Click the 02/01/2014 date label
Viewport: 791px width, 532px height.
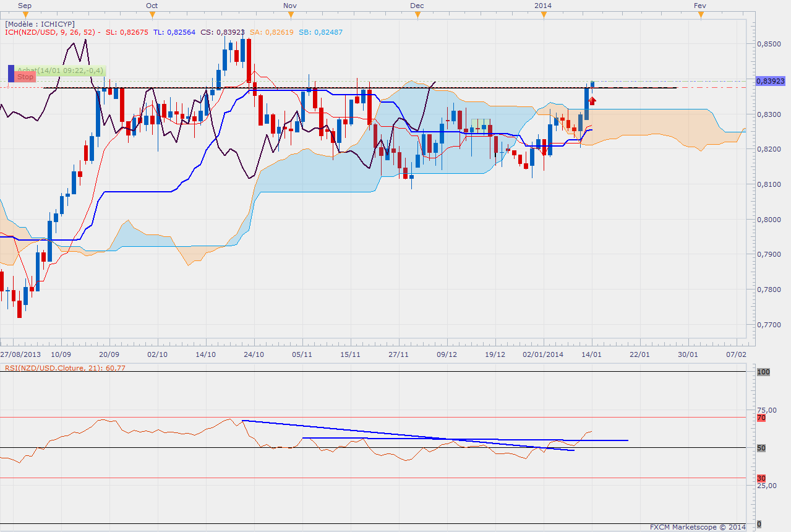[x=544, y=354]
